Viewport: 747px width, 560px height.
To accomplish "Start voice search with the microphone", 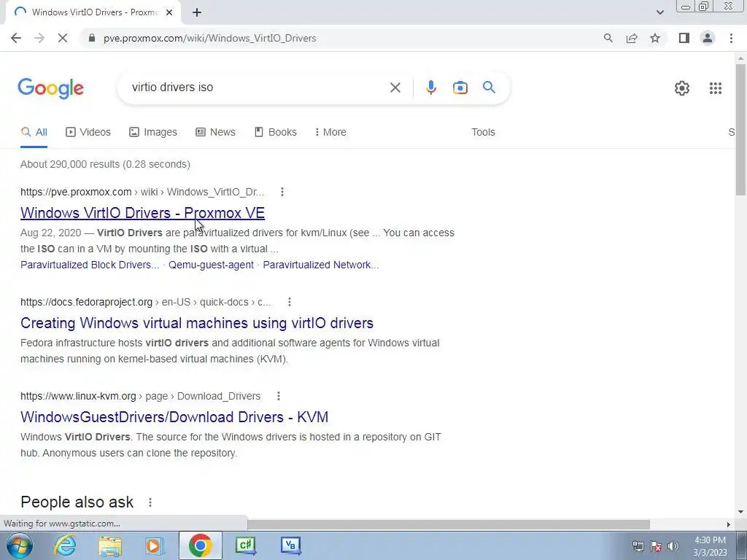I will (x=430, y=87).
